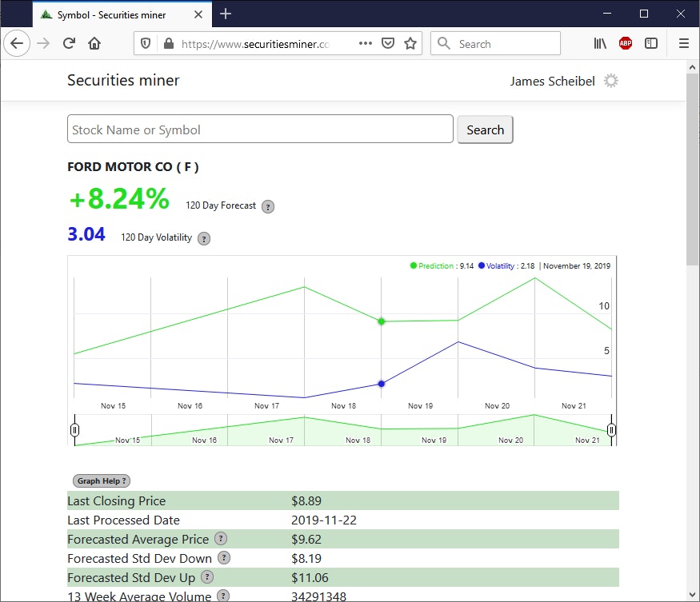700x602 pixels.
Task: Open the Firefox hamburger menu
Action: [683, 43]
